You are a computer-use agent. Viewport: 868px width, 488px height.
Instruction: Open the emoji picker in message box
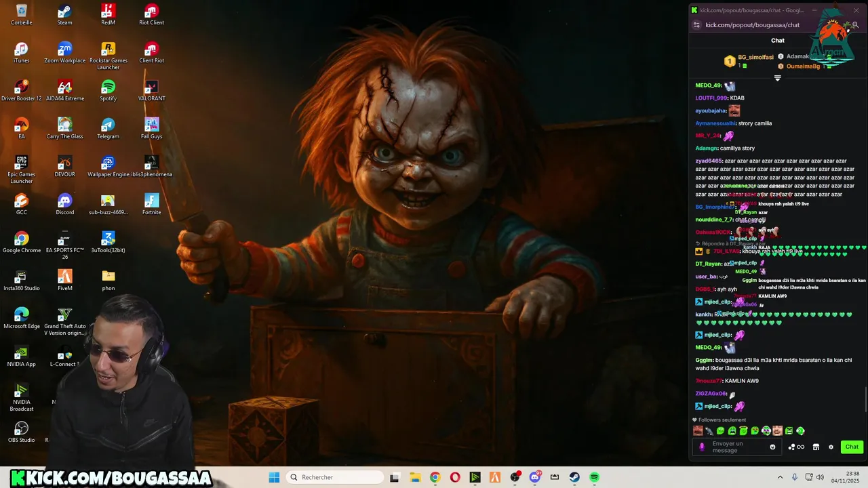point(772,447)
